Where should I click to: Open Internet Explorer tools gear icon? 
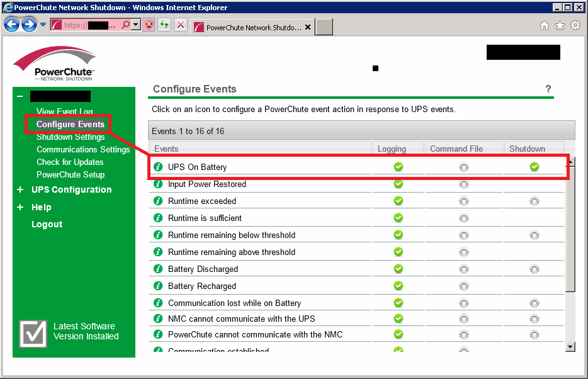tap(575, 25)
